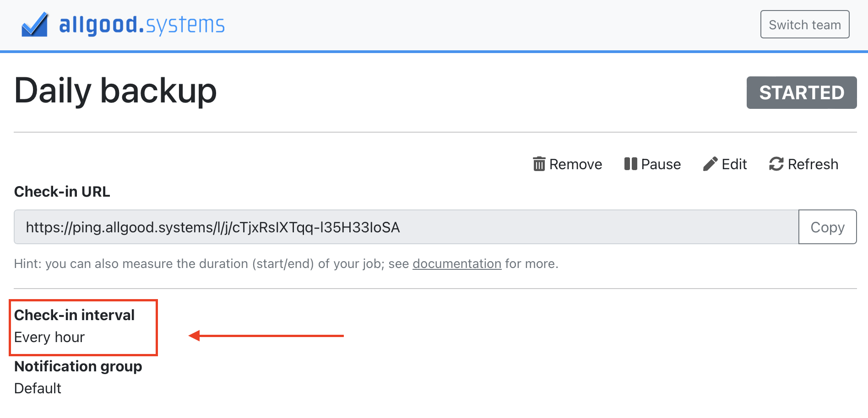Click the Default notification group label
This screenshot has width=868, height=418.
click(x=38, y=388)
